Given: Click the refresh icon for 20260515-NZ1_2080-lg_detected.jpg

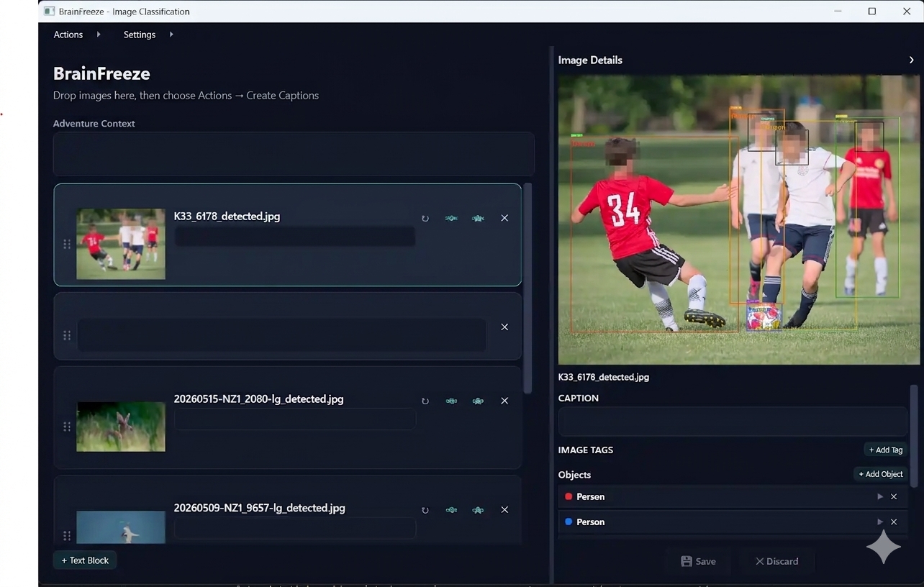Looking at the screenshot, I should point(425,401).
